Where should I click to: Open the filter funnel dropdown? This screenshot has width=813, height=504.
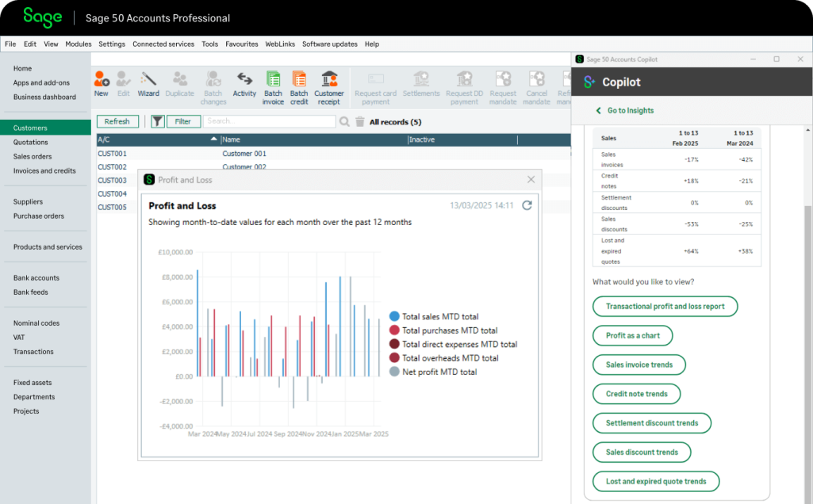[158, 121]
